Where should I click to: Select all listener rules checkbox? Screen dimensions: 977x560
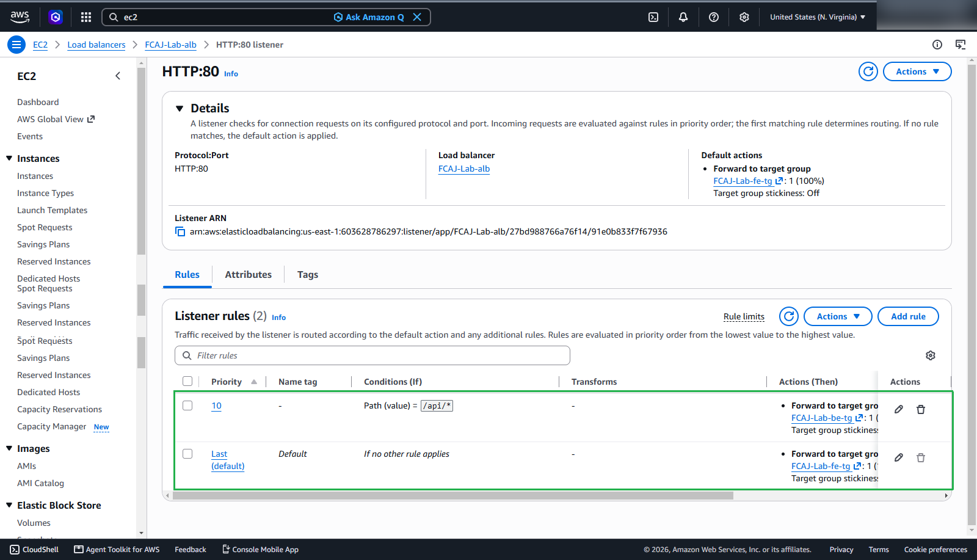187,381
